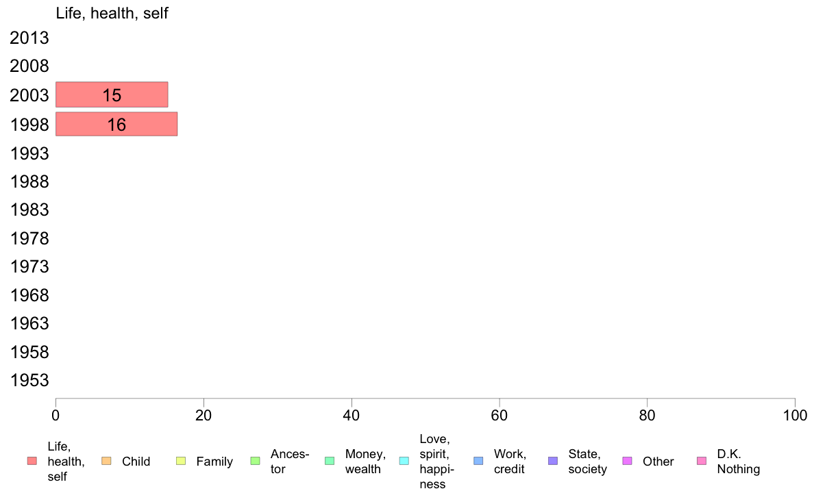Click the Family legend text label

coord(214,462)
